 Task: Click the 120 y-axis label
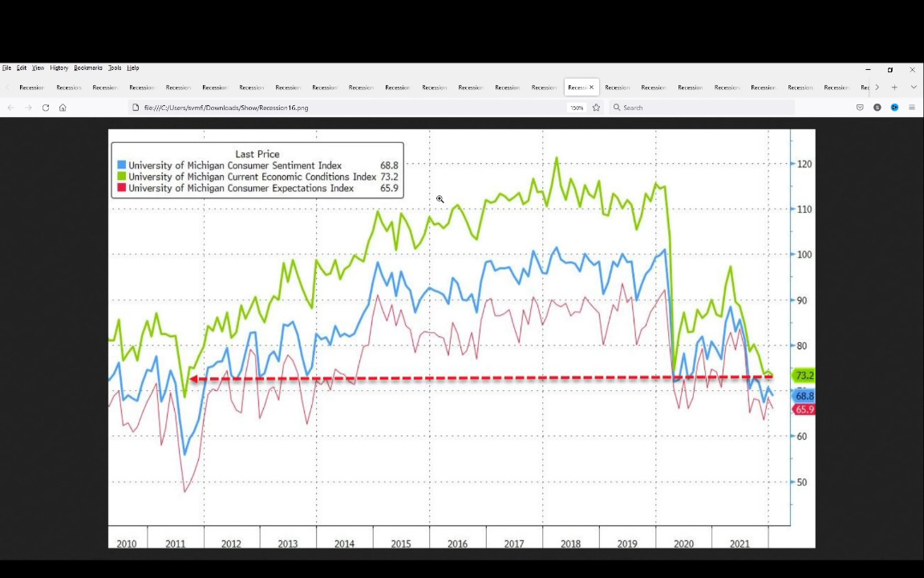point(804,164)
